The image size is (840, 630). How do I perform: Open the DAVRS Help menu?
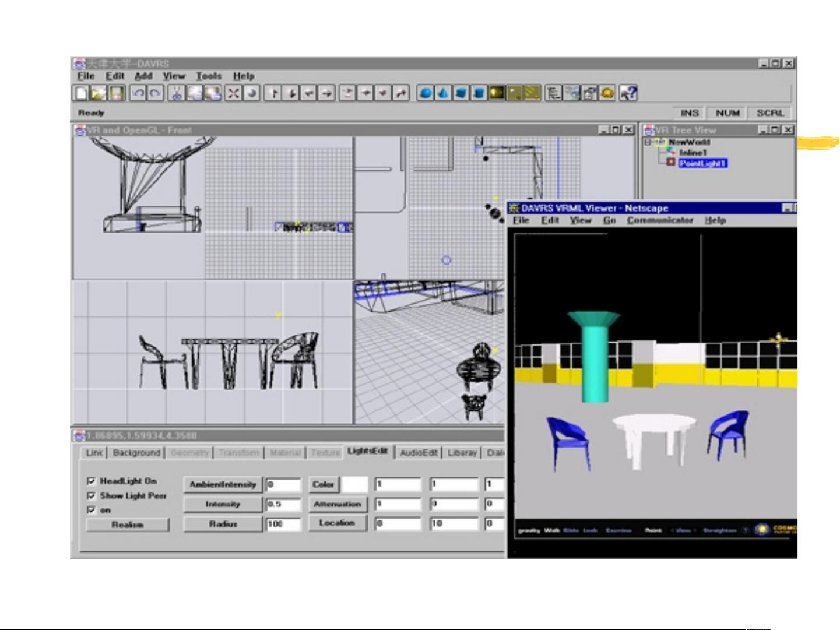(x=244, y=76)
